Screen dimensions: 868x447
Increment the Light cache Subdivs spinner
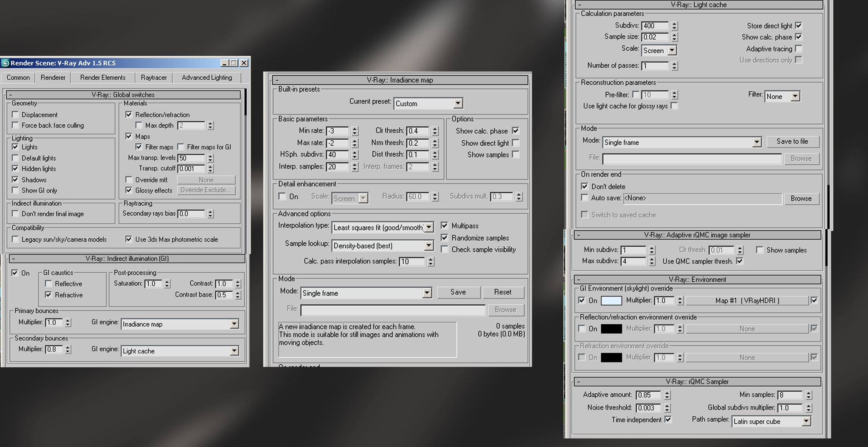(674, 24)
